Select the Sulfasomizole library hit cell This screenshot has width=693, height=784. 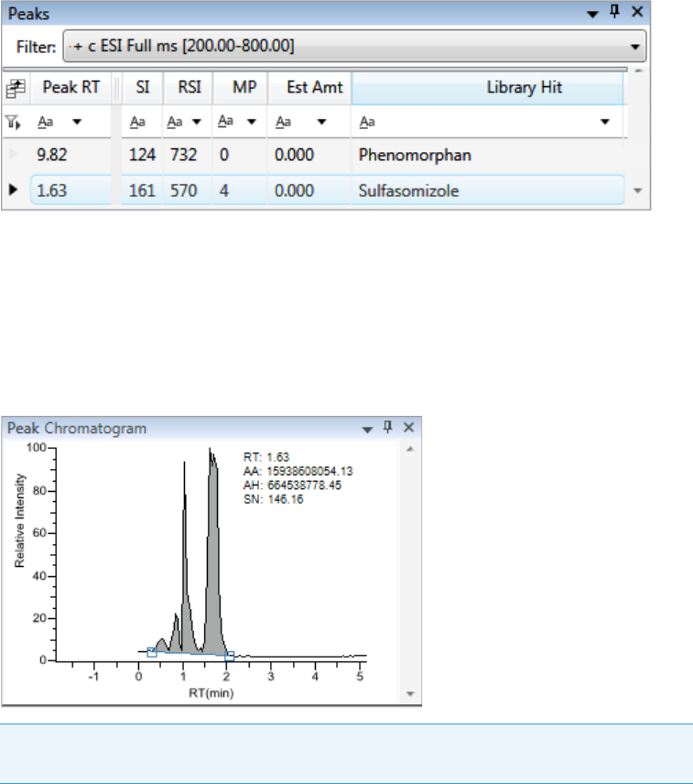click(487, 191)
